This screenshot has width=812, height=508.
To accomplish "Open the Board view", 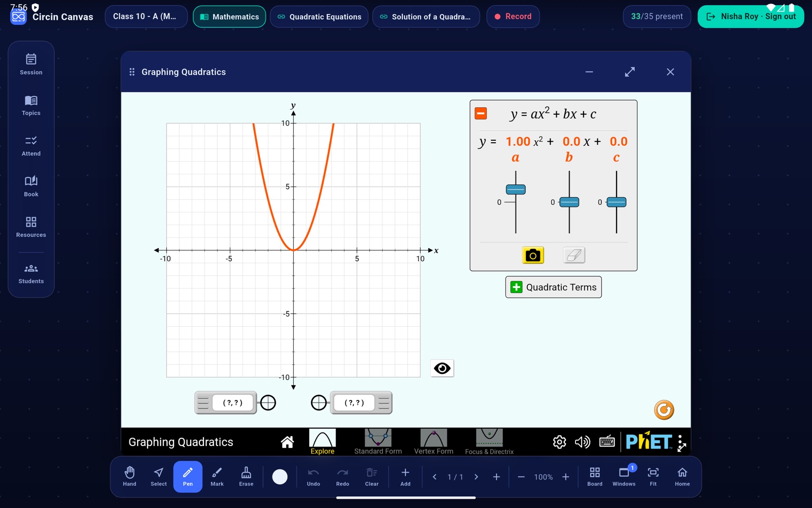I will (x=595, y=477).
